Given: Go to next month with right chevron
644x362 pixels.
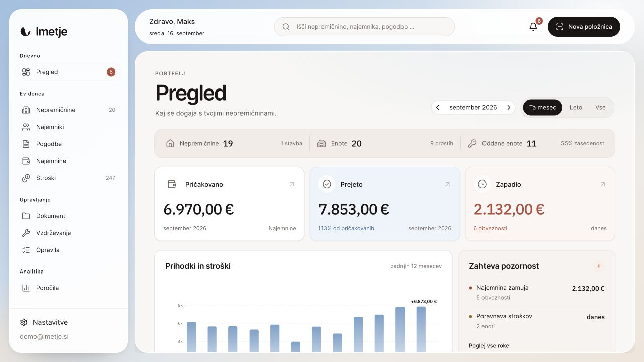Looking at the screenshot, I should click(509, 107).
